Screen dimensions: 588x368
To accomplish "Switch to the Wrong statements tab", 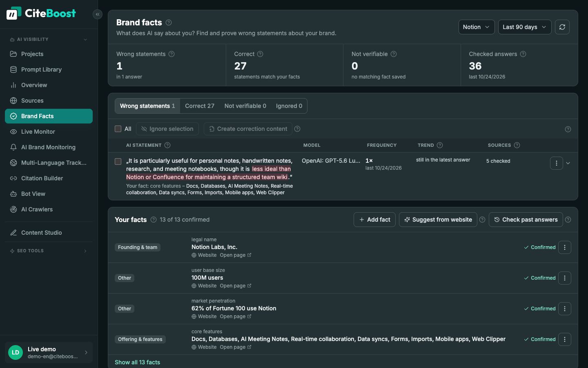I will point(147,106).
